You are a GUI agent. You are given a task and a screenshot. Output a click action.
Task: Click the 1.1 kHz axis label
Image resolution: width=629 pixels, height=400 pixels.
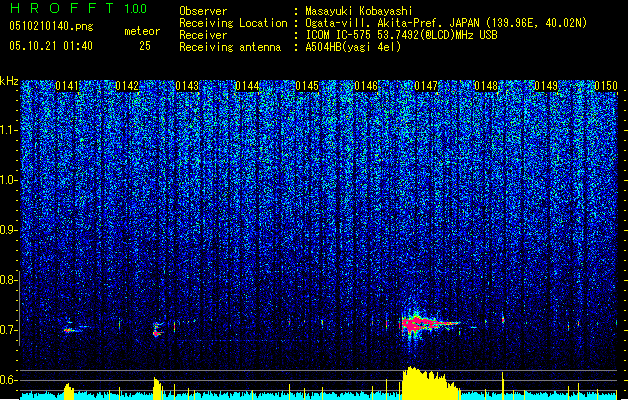point(8,130)
